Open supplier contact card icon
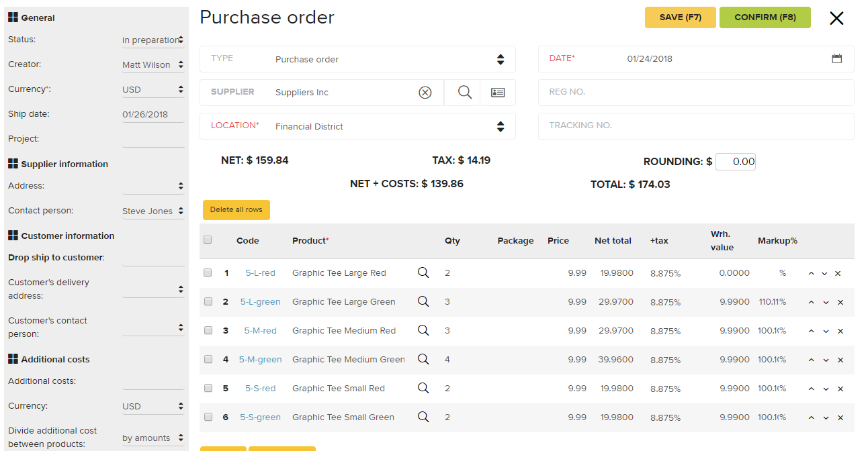 [x=498, y=93]
